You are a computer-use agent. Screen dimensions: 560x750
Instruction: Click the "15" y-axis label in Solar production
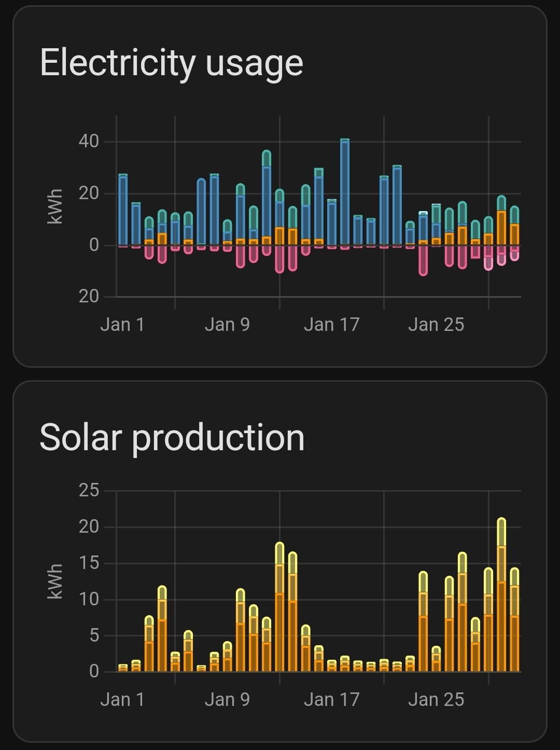pyautogui.click(x=89, y=563)
